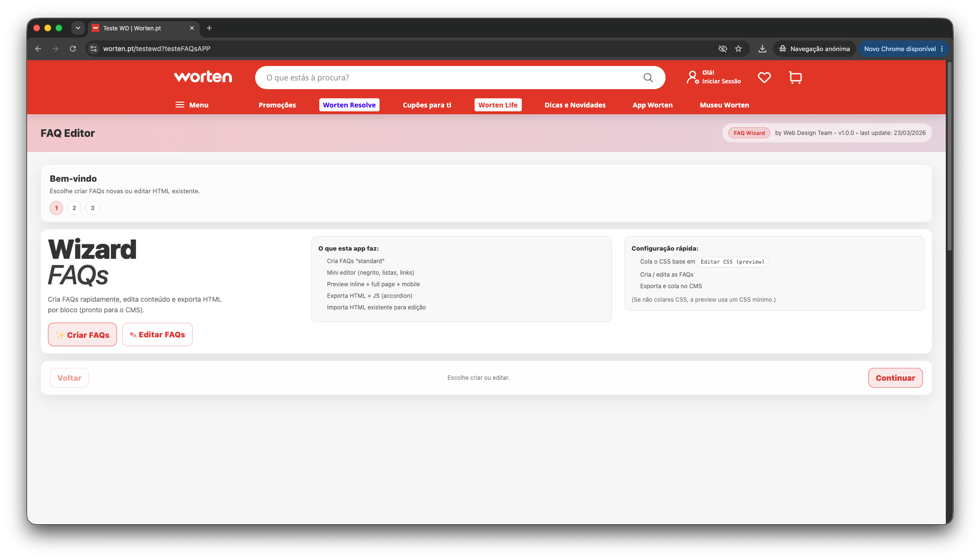980x560 pixels.
Task: Click the Continuar button
Action: [x=895, y=378]
